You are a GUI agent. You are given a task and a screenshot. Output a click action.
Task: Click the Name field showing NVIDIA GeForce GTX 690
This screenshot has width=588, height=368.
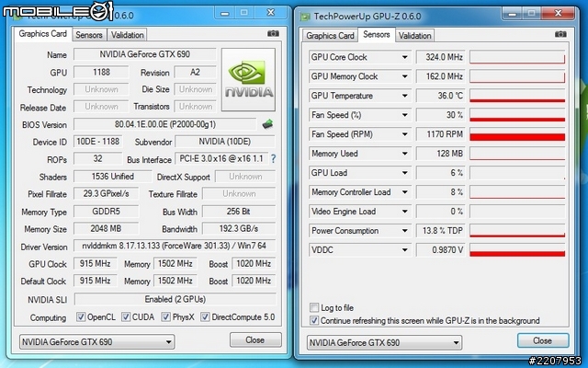pos(145,54)
